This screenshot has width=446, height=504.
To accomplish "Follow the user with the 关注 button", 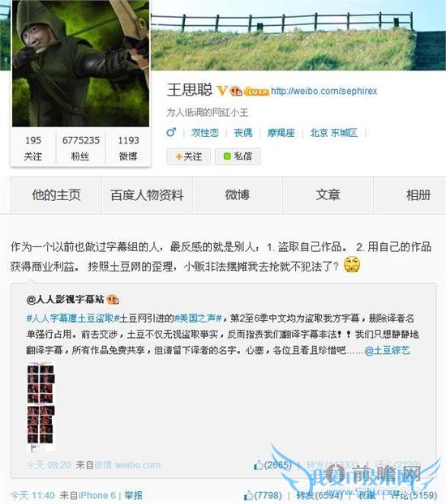I will click(x=189, y=156).
